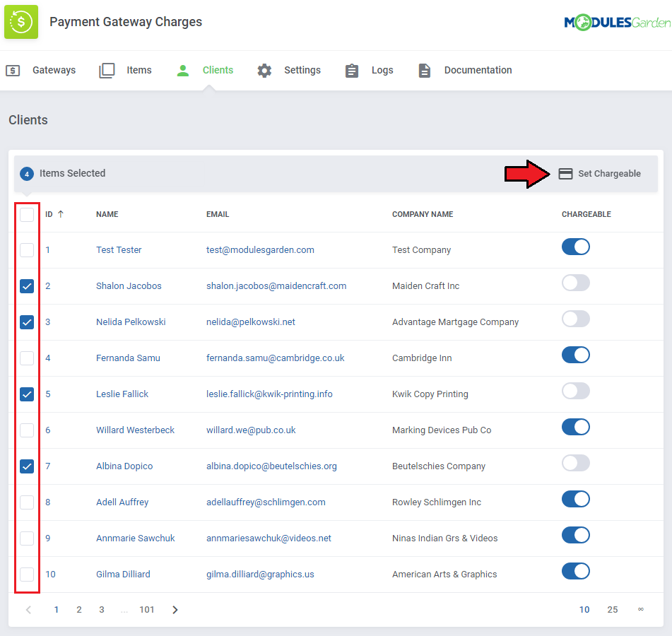Enable chargeable toggle for Beutelschies Company
This screenshot has height=636, width=672.
point(576,463)
